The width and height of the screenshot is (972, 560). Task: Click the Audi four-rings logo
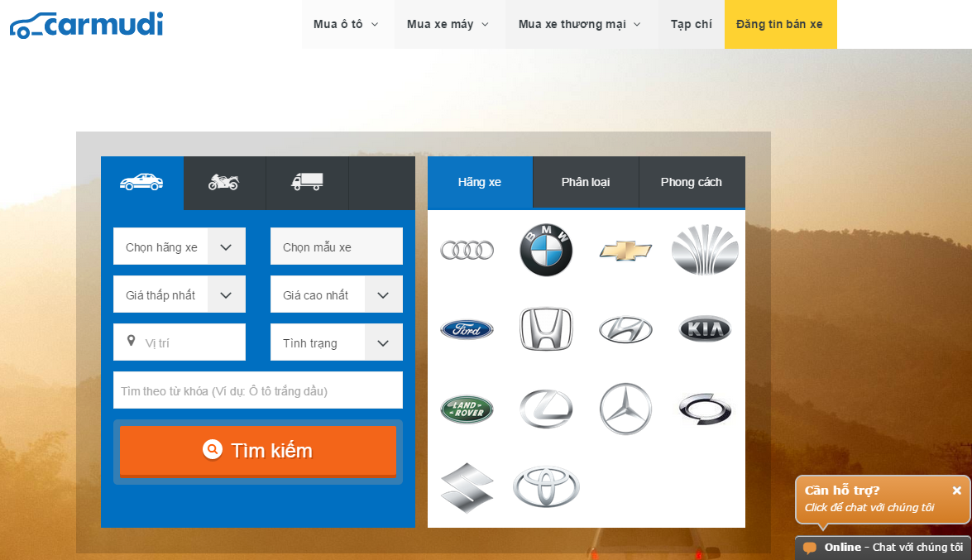click(x=467, y=250)
